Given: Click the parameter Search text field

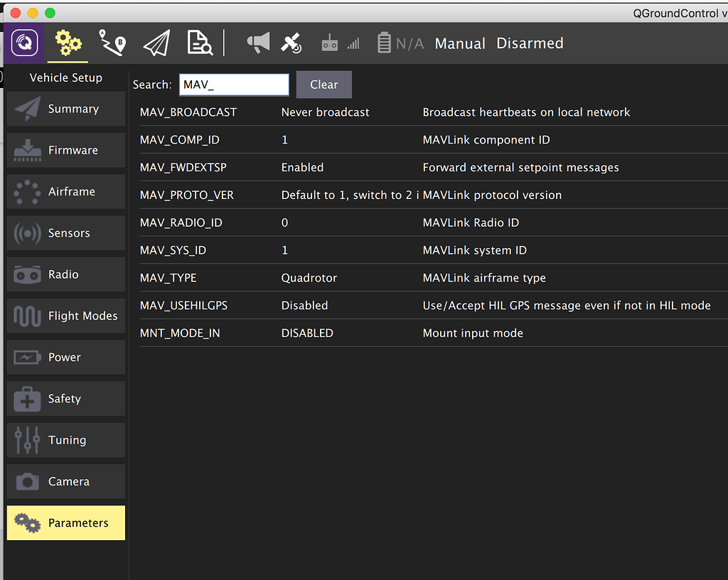Looking at the screenshot, I should (x=234, y=85).
